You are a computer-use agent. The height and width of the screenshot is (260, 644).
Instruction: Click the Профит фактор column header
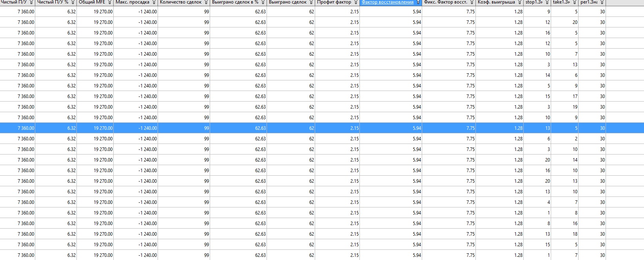point(334,2)
